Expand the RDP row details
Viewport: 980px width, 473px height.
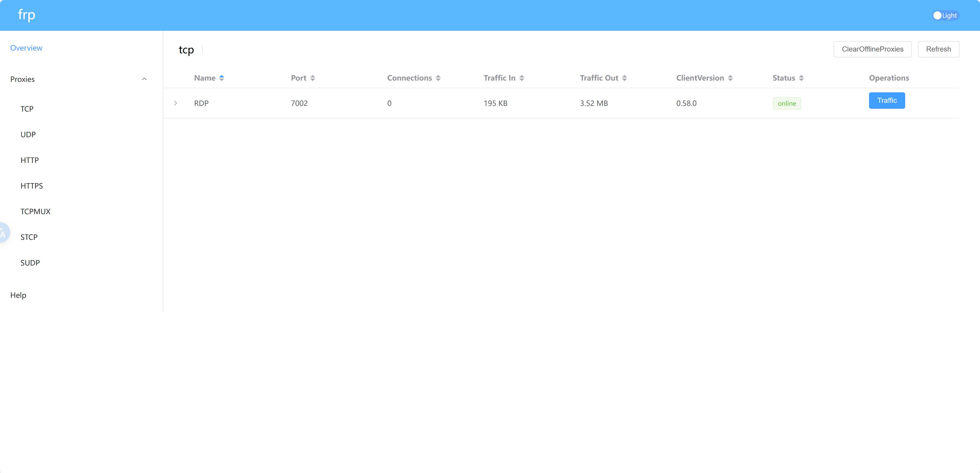click(x=175, y=103)
